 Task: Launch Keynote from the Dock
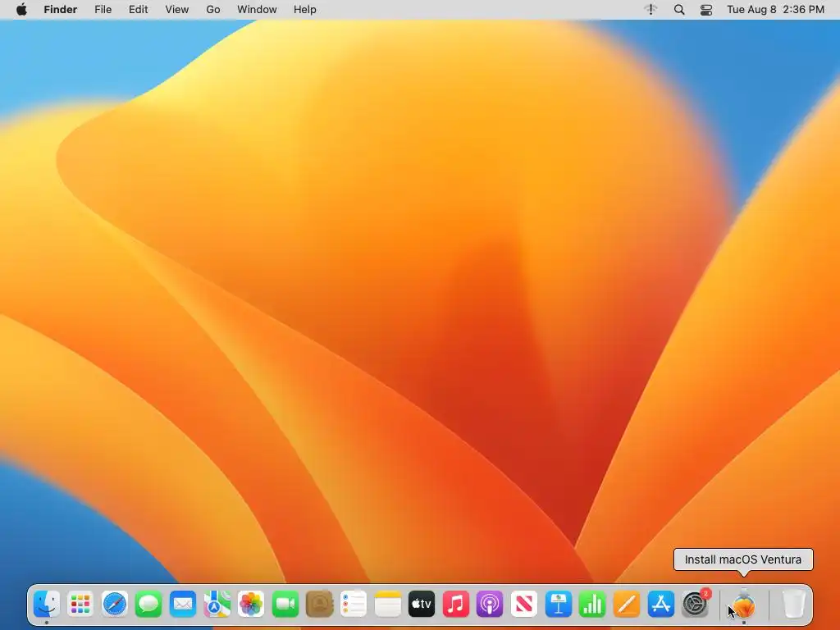click(558, 605)
